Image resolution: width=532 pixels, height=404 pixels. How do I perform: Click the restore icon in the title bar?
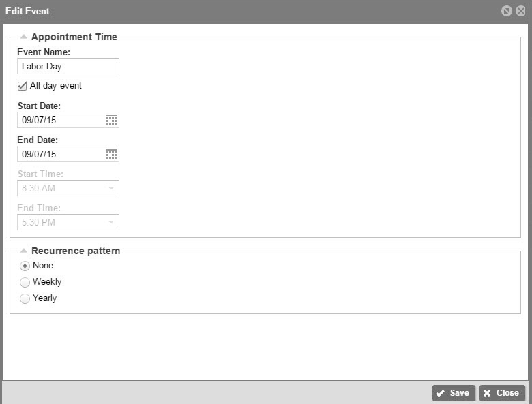(506, 11)
